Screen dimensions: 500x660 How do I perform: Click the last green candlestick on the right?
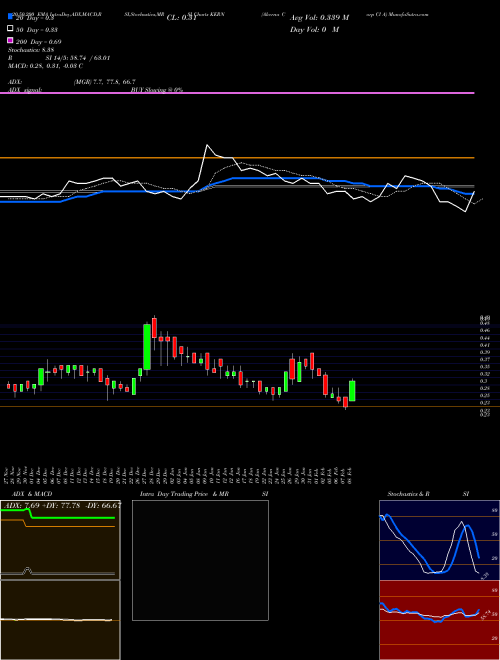click(352, 391)
